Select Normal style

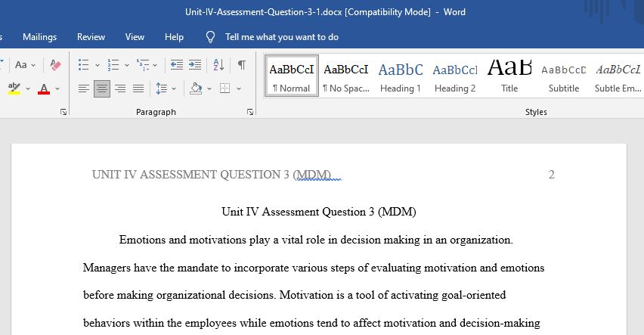292,76
